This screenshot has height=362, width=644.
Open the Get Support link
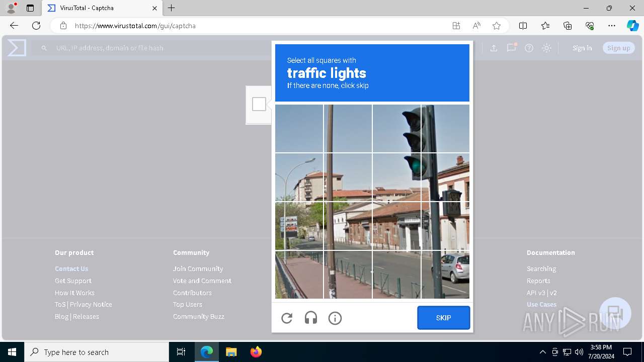click(73, 281)
